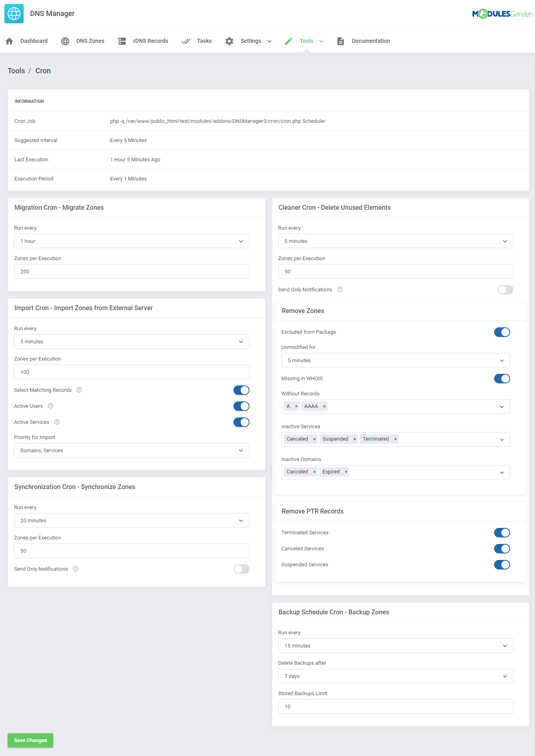Screen dimensions: 535x756
Task: Click help icon beside Active Services
Action: pos(57,422)
